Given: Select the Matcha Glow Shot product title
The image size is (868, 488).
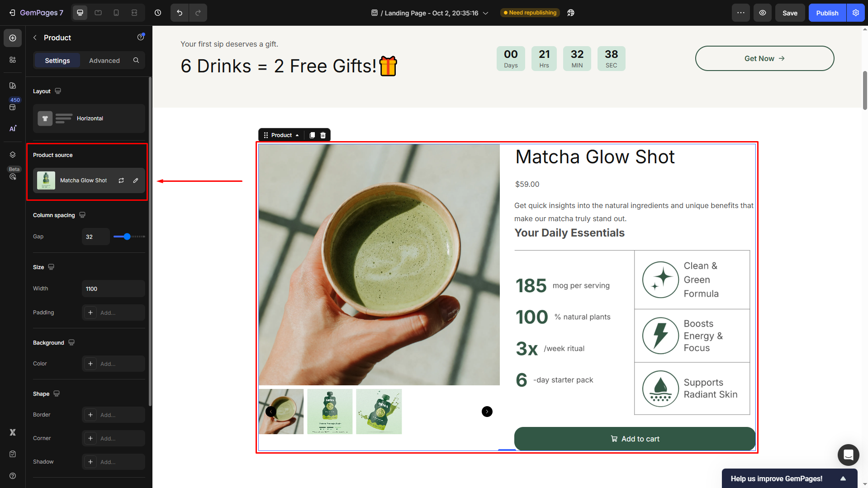Looking at the screenshot, I should 595,157.
